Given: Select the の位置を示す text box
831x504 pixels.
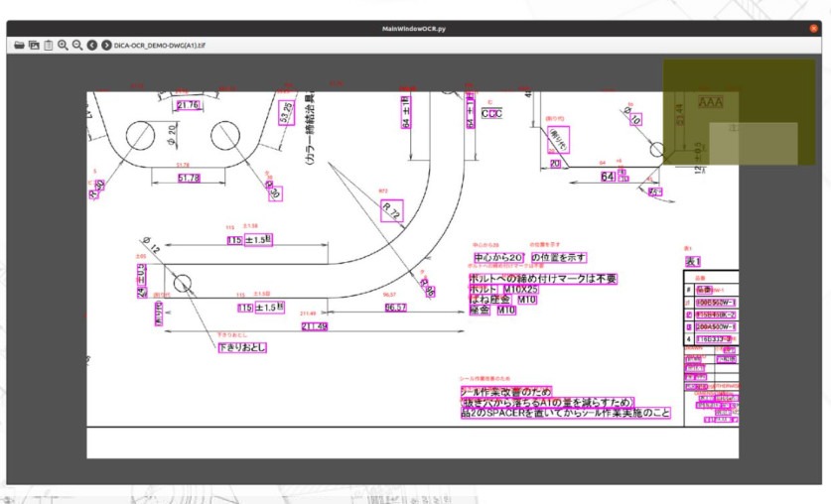Looking at the screenshot, I should [559, 257].
